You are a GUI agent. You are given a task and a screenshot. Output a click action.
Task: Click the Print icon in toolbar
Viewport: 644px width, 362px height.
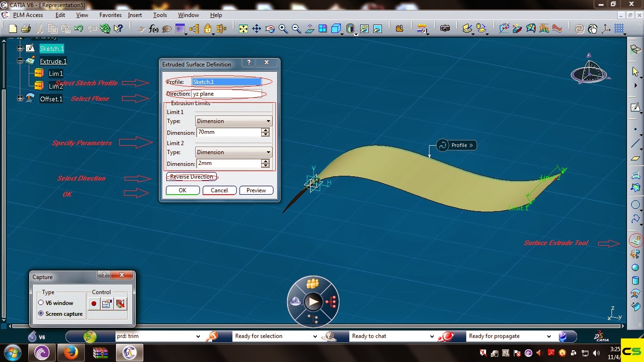(26, 29)
